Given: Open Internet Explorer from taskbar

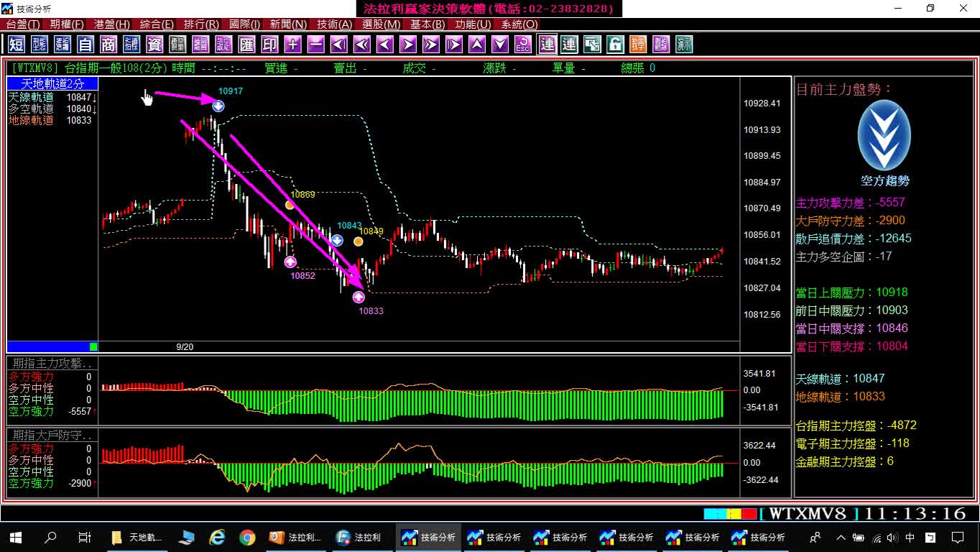Looking at the screenshot, I should coord(217,537).
